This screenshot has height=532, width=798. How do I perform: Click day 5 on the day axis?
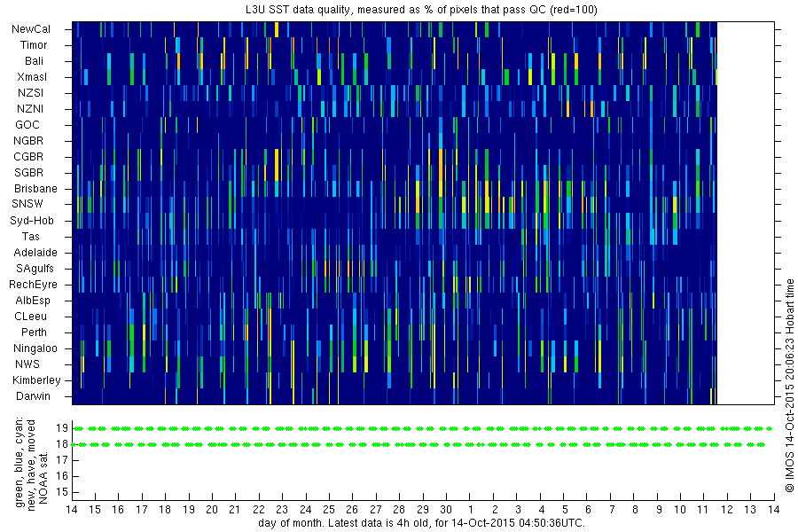coord(565,510)
